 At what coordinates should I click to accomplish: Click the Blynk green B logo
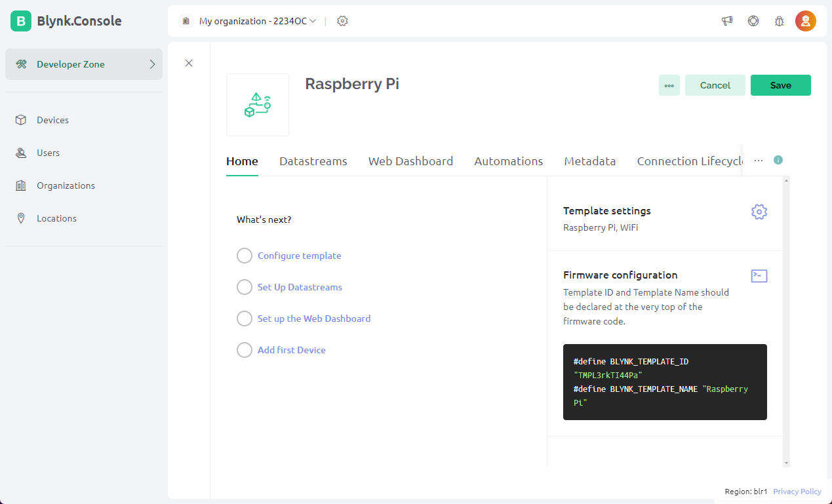[21, 21]
